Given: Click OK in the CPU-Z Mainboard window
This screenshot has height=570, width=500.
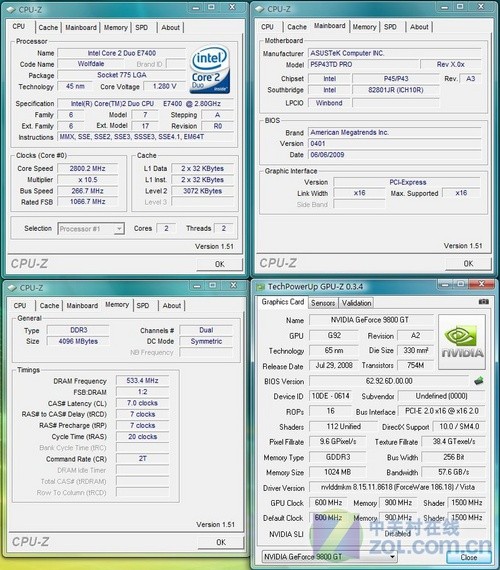Looking at the screenshot, I should (x=468, y=264).
